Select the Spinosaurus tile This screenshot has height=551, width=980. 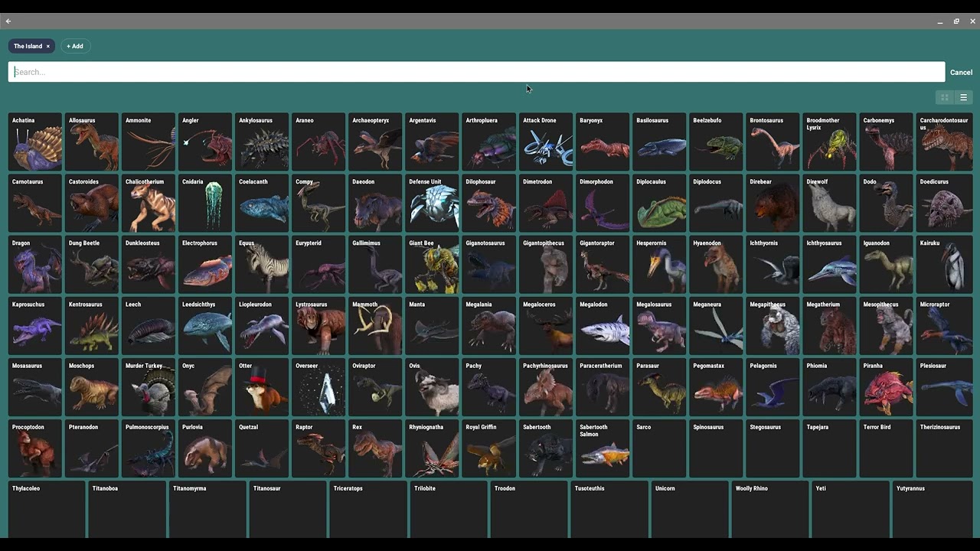point(716,448)
